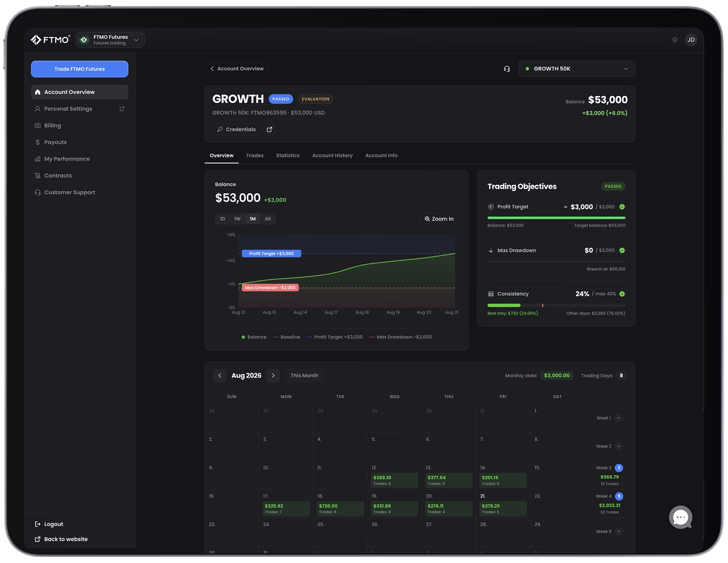Click the headset support icon
The image size is (728, 563).
(507, 69)
